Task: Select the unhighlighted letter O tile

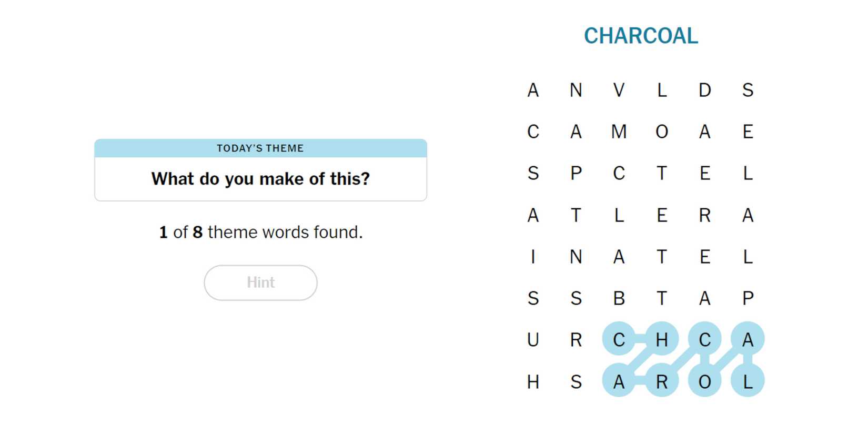Action: (x=662, y=132)
